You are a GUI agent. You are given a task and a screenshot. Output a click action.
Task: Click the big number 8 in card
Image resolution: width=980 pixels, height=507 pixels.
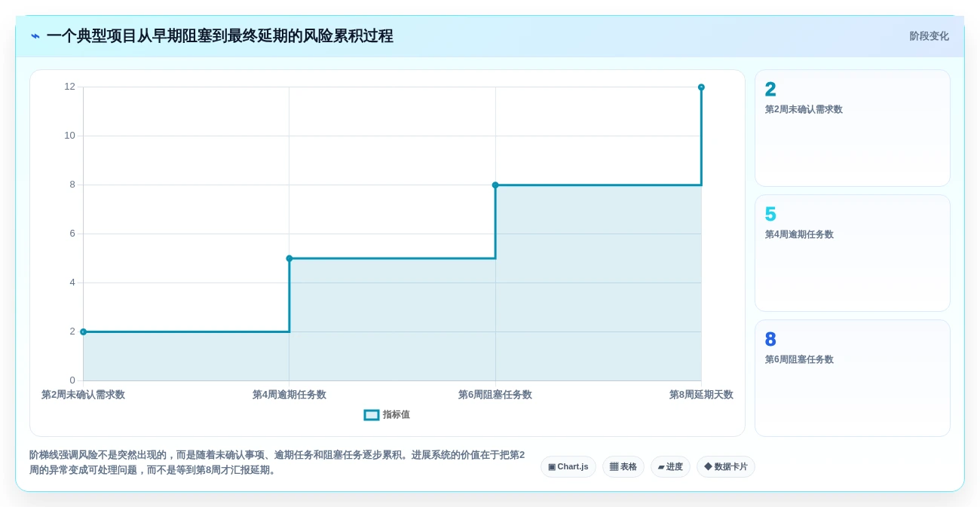(x=770, y=340)
